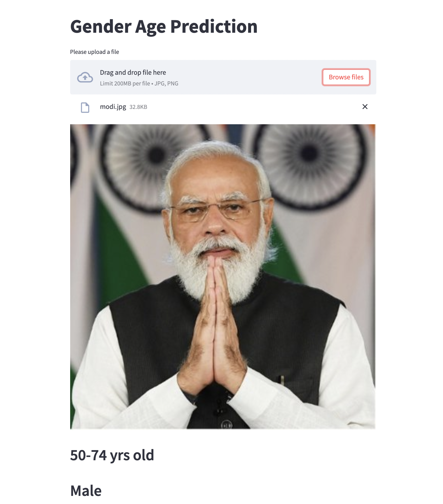Select the modi.jpg file name
Screen dimensions: 443x504
pyautogui.click(x=113, y=107)
